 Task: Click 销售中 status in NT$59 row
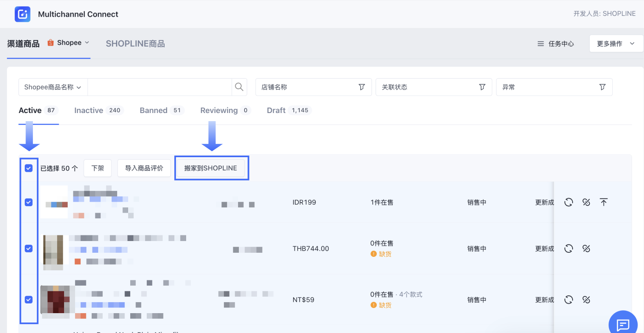[x=477, y=300]
